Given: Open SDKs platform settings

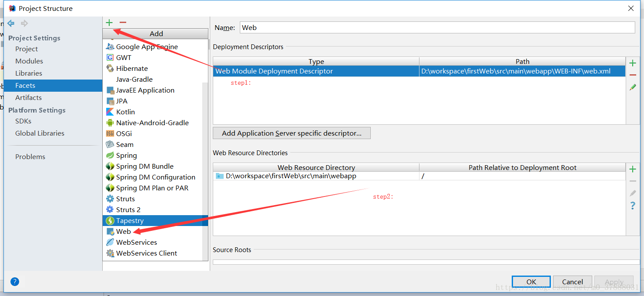Looking at the screenshot, I should pos(53,121).
